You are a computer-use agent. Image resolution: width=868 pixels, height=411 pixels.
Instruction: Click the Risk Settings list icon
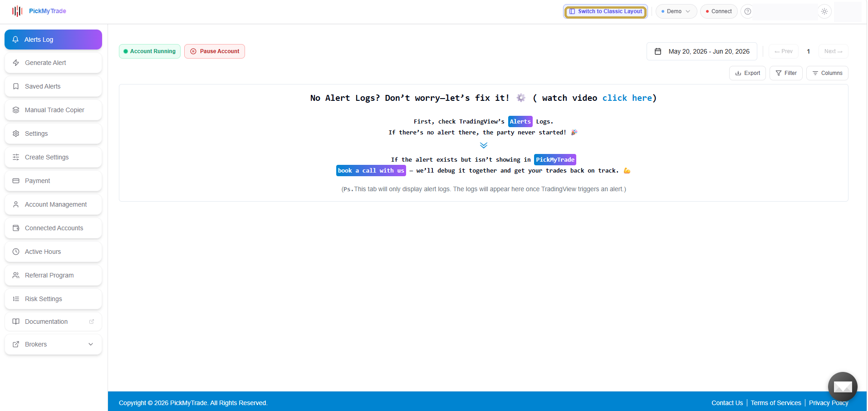(16, 299)
